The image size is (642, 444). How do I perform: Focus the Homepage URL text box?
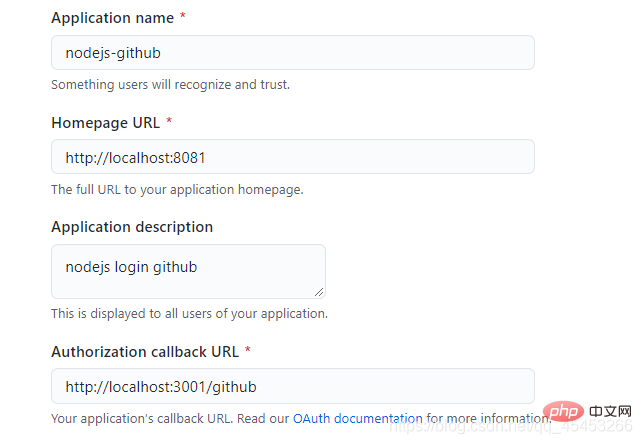(x=292, y=157)
